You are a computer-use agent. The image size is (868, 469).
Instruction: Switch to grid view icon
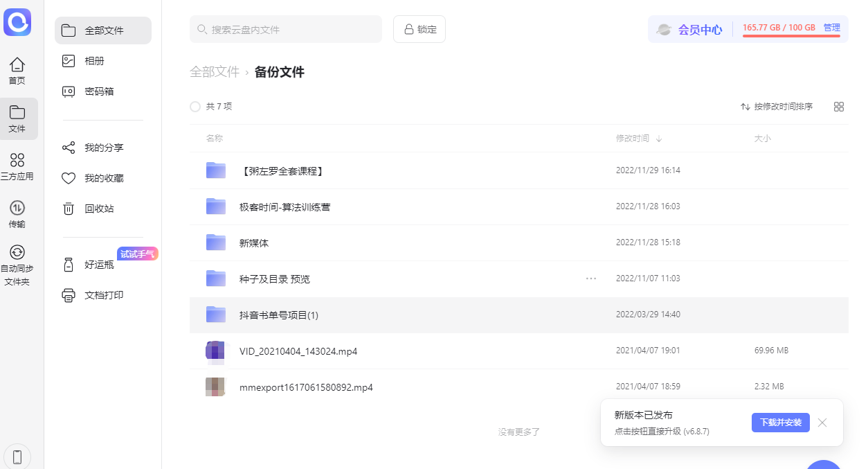pyautogui.click(x=839, y=107)
